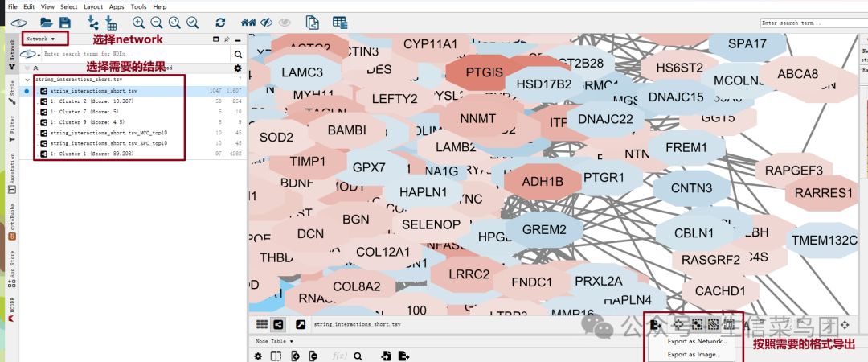The width and height of the screenshot is (868, 362).
Task: Export node table to file icon
Action: point(403,356)
